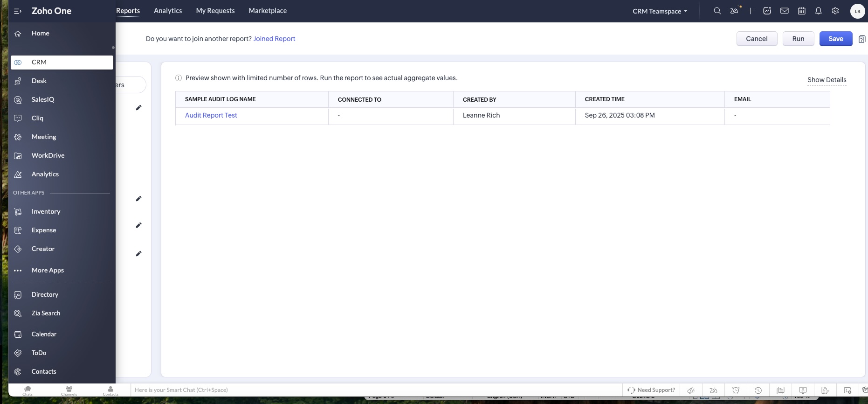The height and width of the screenshot is (404, 868).
Task: Click the Email column header
Action: [777, 99]
